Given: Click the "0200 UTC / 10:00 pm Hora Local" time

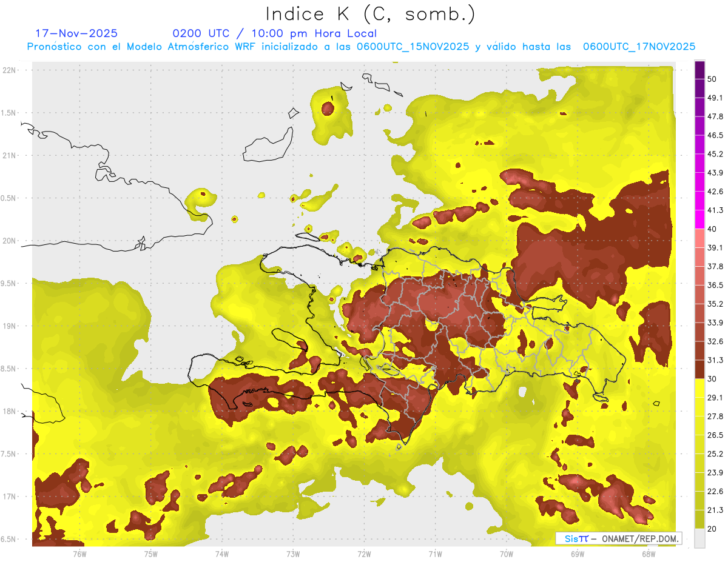Looking at the screenshot, I should [275, 33].
